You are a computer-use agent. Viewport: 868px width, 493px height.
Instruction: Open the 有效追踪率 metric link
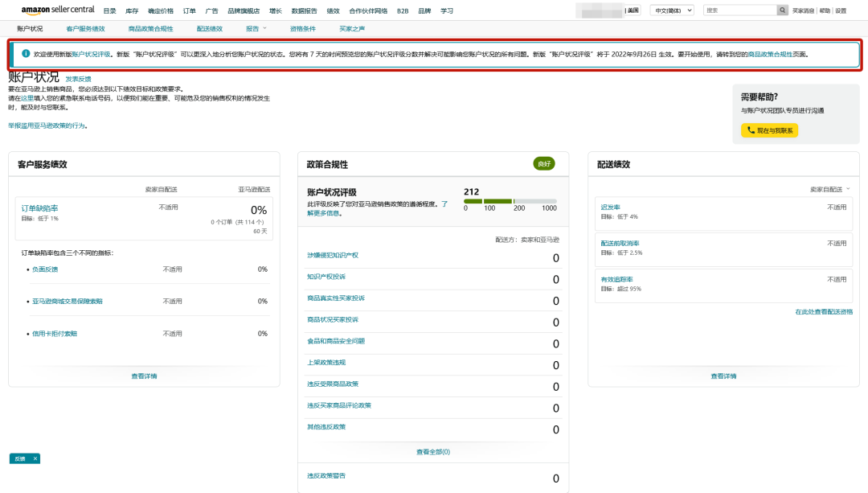click(x=616, y=280)
